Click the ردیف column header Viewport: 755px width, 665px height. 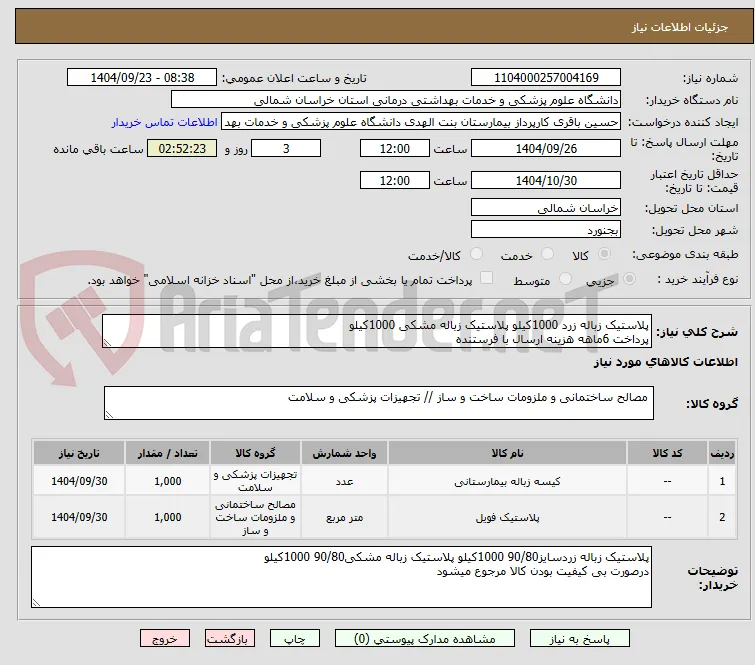[722, 453]
